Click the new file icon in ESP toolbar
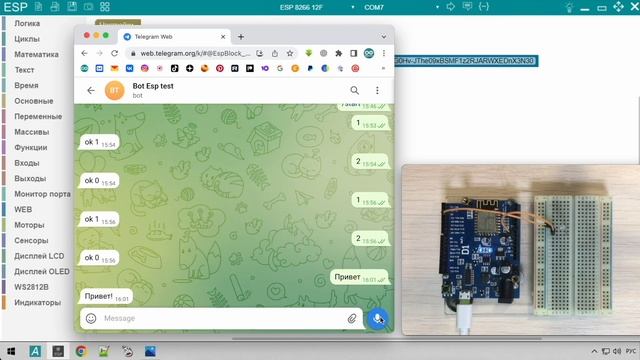The image size is (640, 360). [x=38, y=7]
